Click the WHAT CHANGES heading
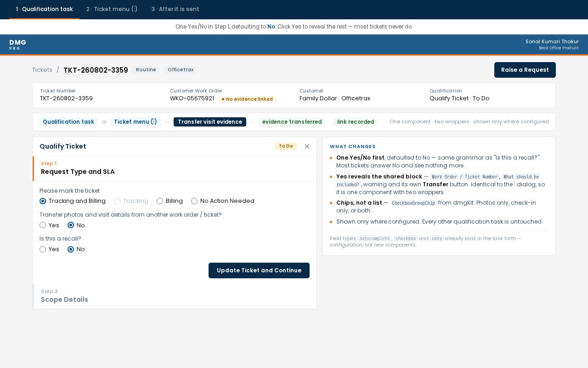 (x=353, y=147)
